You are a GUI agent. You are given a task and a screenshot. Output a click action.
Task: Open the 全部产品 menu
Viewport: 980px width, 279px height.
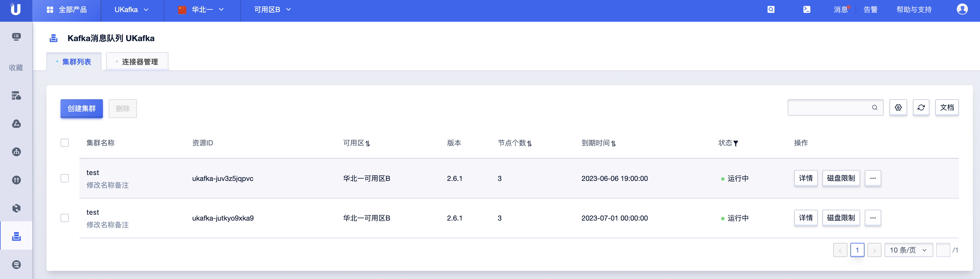coord(66,9)
